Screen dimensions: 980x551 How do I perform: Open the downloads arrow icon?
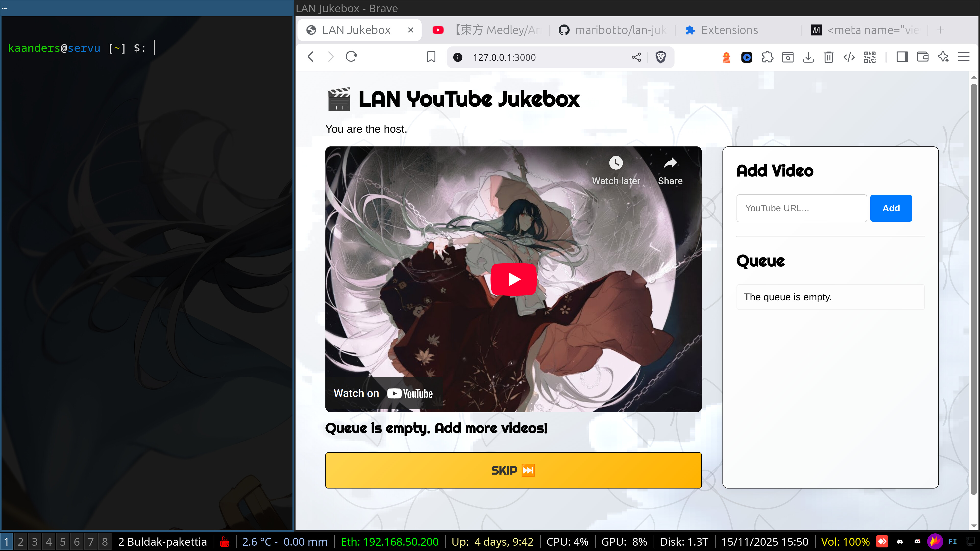[808, 57]
